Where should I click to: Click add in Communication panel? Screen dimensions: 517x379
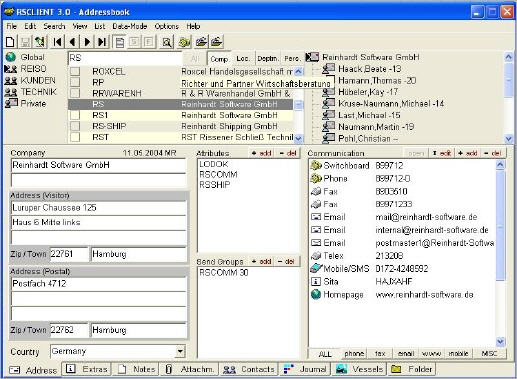[468, 153]
